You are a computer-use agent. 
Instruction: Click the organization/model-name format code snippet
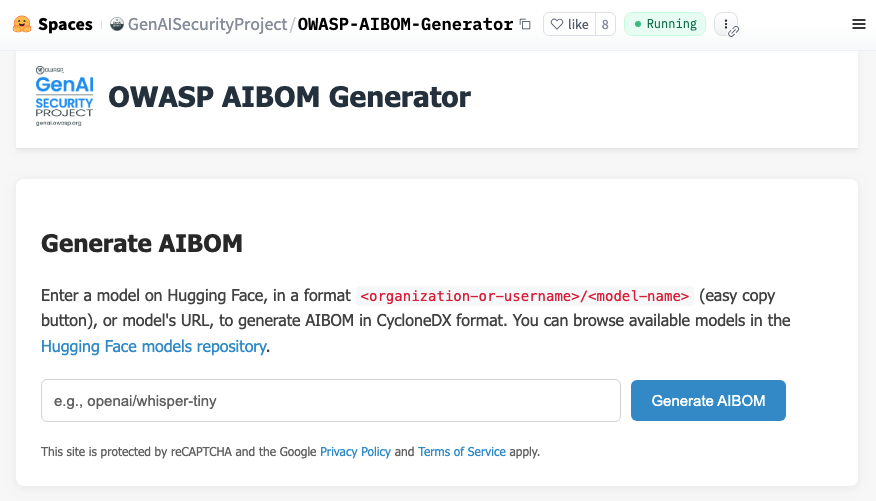[525, 296]
